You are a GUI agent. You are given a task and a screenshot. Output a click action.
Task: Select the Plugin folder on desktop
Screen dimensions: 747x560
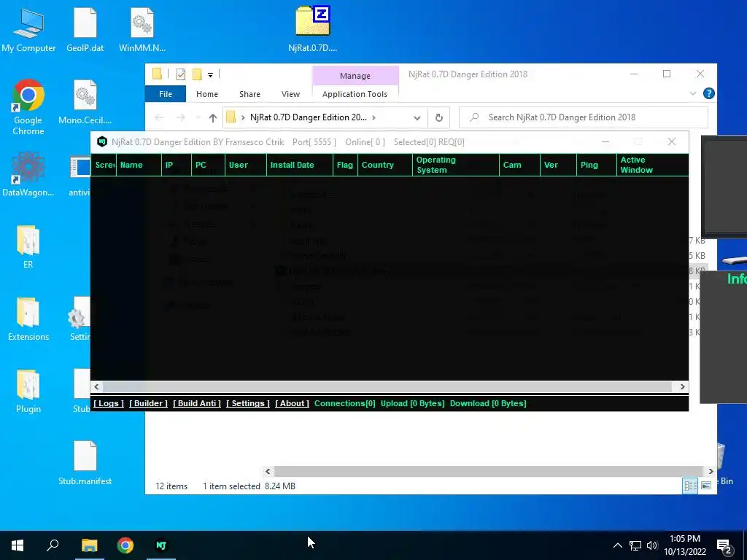click(x=28, y=392)
